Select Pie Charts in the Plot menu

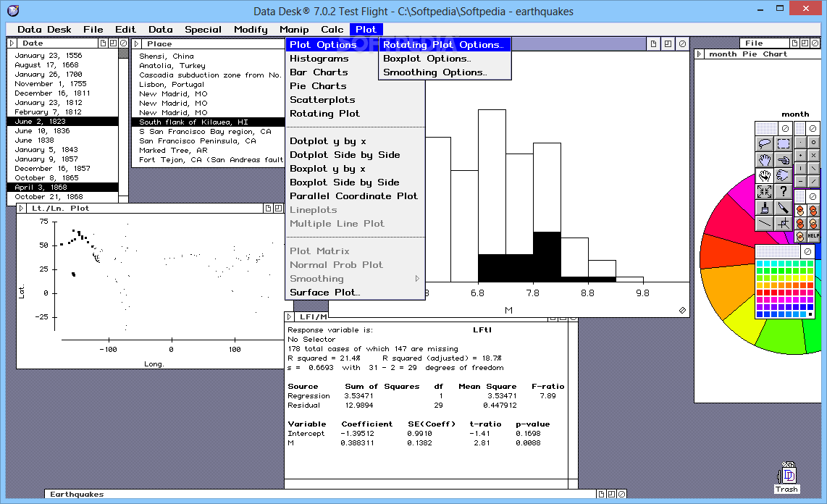click(x=355, y=86)
